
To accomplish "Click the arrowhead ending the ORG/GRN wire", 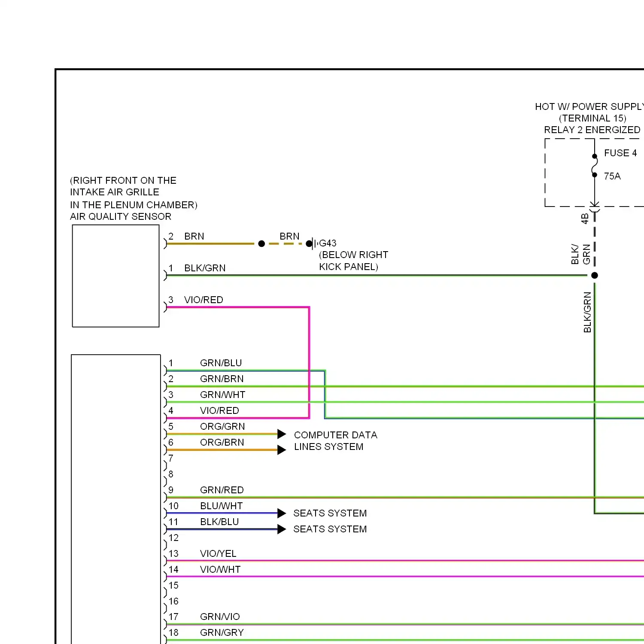I will [x=282, y=434].
